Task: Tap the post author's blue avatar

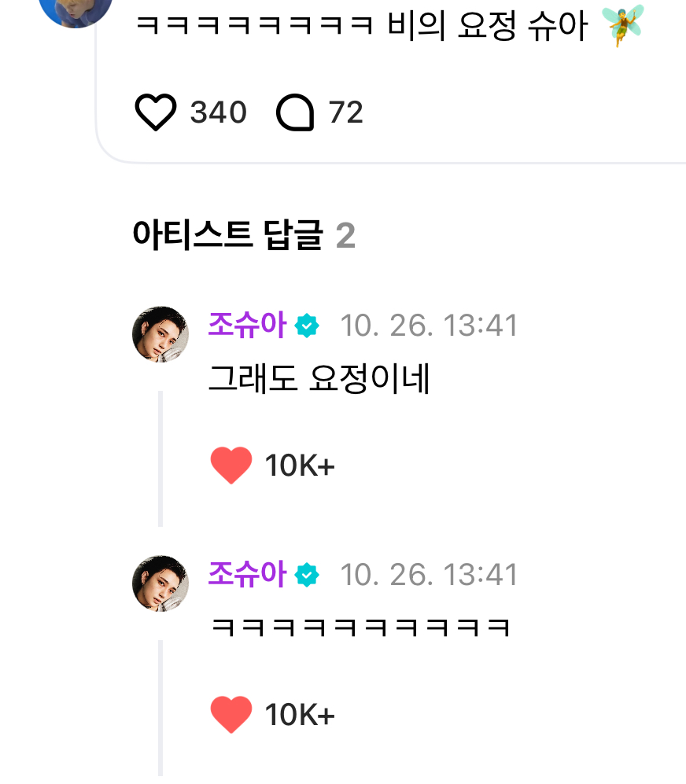Action: [76, 8]
